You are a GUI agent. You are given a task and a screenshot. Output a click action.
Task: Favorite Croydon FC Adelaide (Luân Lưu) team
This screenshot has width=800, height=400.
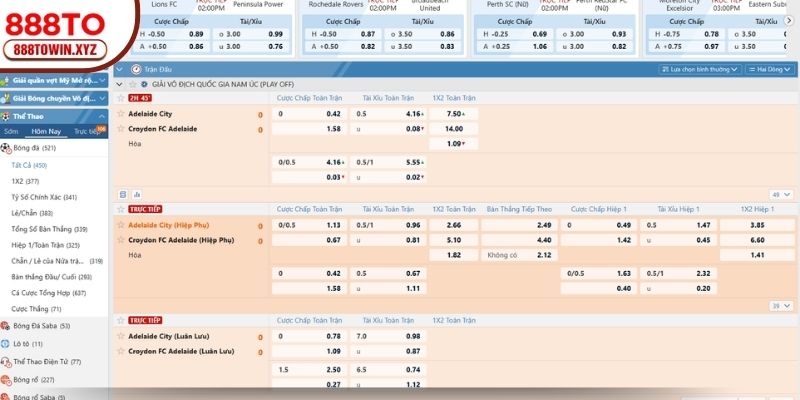pos(121,351)
